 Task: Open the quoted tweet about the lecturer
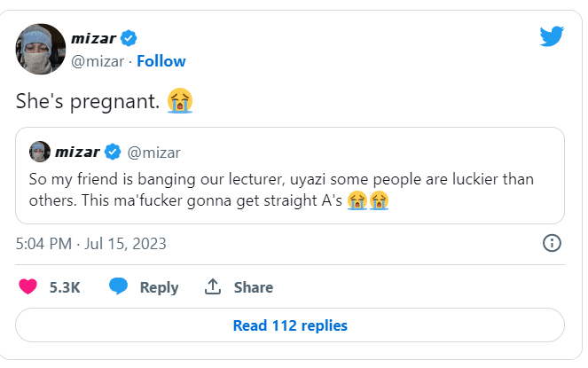click(290, 190)
